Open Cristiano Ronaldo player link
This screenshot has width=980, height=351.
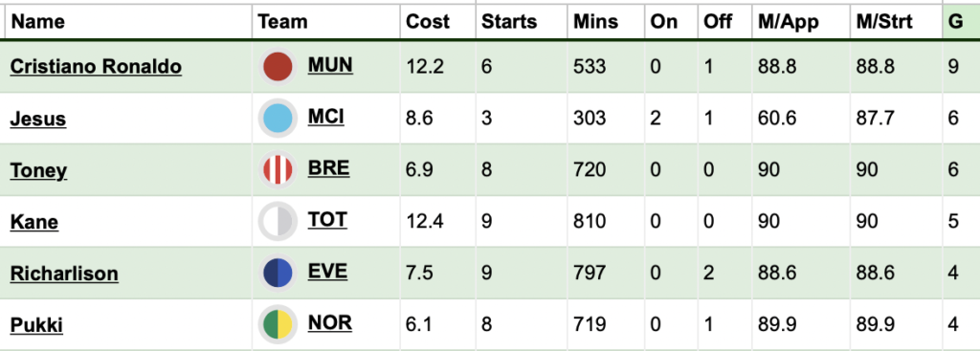[x=97, y=67]
